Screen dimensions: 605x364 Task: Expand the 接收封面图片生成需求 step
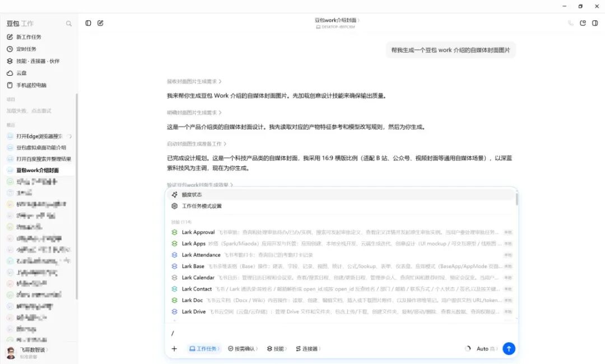pyautogui.click(x=194, y=81)
